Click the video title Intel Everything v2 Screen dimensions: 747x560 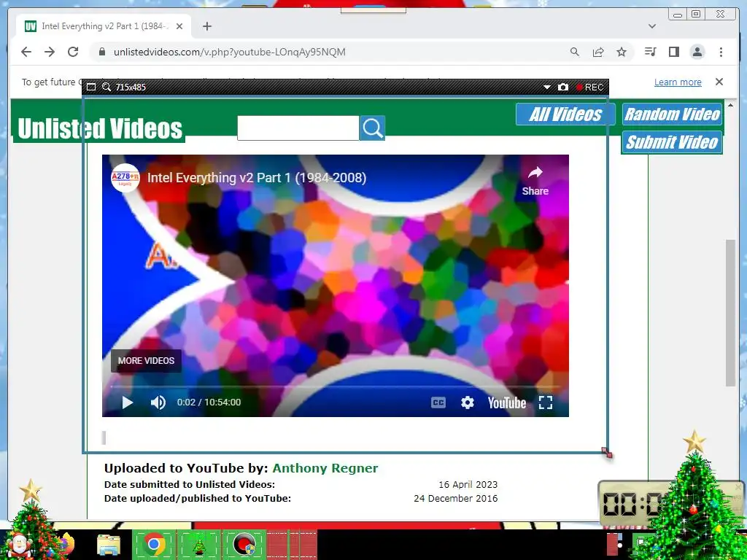tap(257, 178)
